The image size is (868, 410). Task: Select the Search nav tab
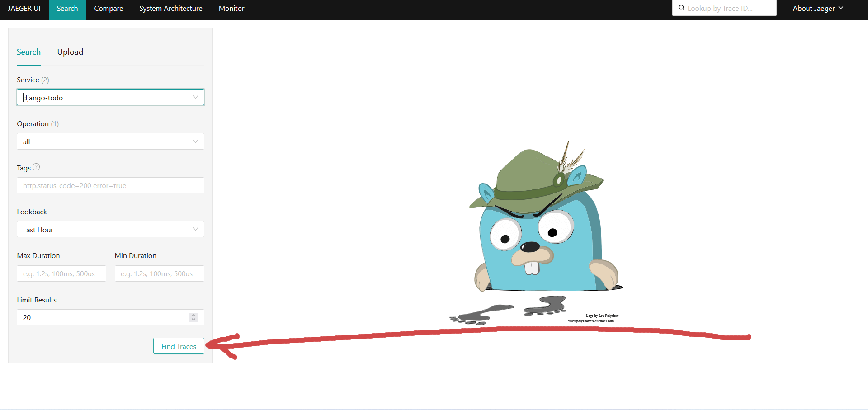coord(67,9)
